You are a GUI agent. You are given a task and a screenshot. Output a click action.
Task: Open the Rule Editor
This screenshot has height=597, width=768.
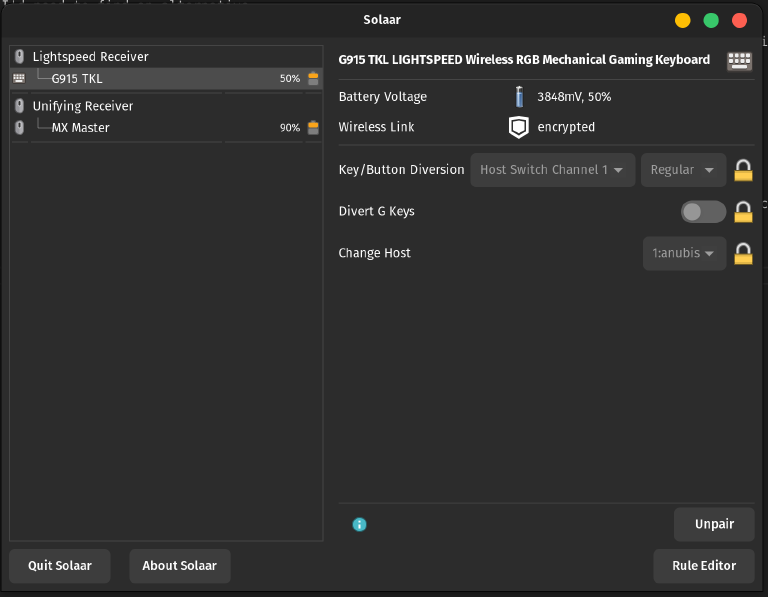704,566
